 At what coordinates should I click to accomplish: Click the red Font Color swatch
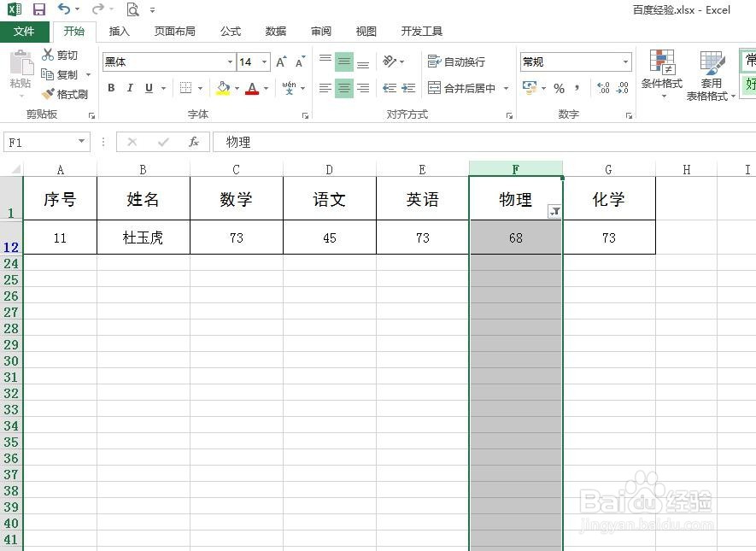point(252,92)
